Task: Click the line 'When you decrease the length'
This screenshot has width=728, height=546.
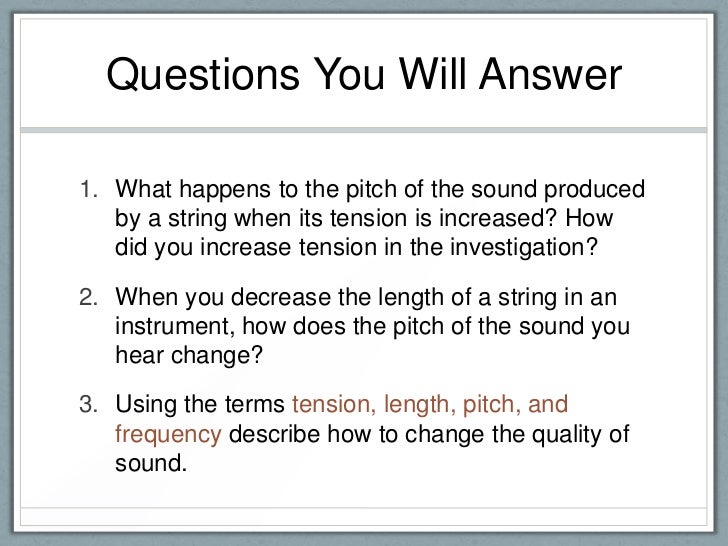Action: point(366,298)
